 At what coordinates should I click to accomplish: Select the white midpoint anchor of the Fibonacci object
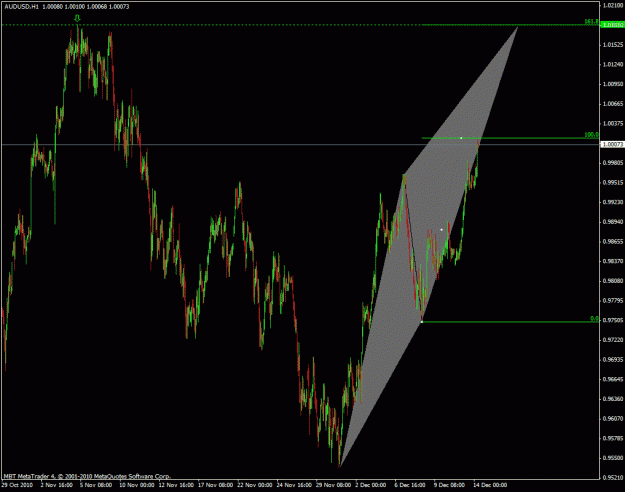tap(441, 230)
